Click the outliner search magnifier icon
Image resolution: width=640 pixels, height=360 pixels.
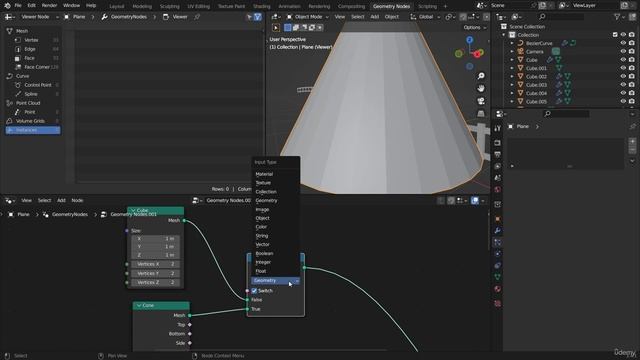pos(542,17)
